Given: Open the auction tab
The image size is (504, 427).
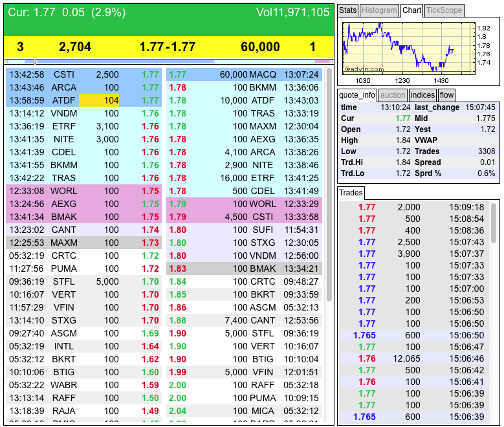Looking at the screenshot, I should [393, 95].
